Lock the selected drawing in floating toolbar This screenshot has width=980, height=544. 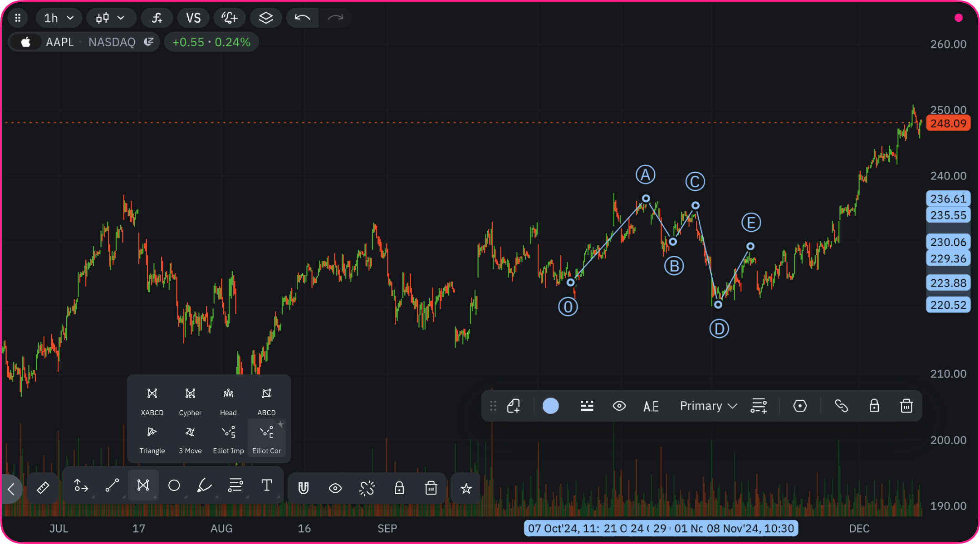[x=874, y=406]
